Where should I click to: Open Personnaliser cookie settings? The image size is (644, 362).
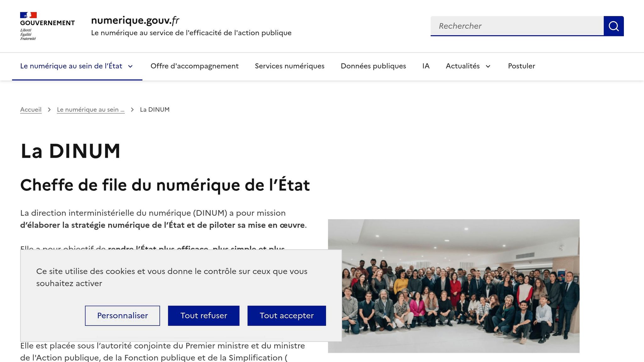click(122, 315)
